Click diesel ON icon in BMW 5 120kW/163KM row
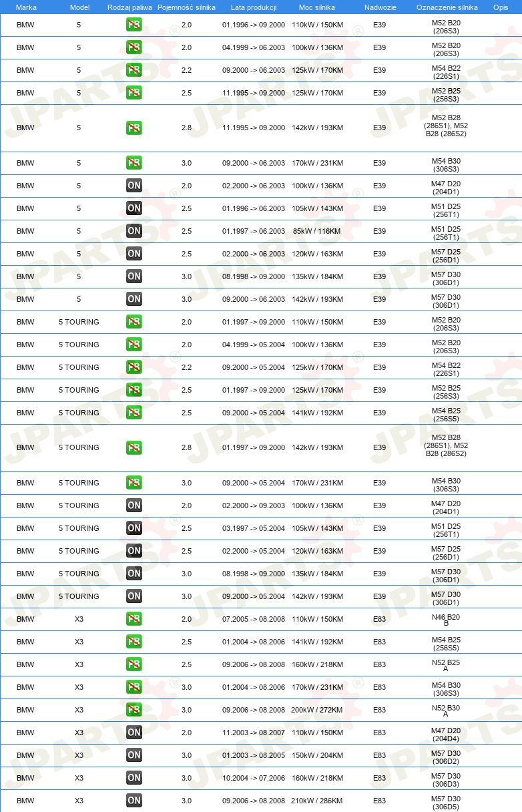The height and width of the screenshot is (812, 522). (x=134, y=254)
